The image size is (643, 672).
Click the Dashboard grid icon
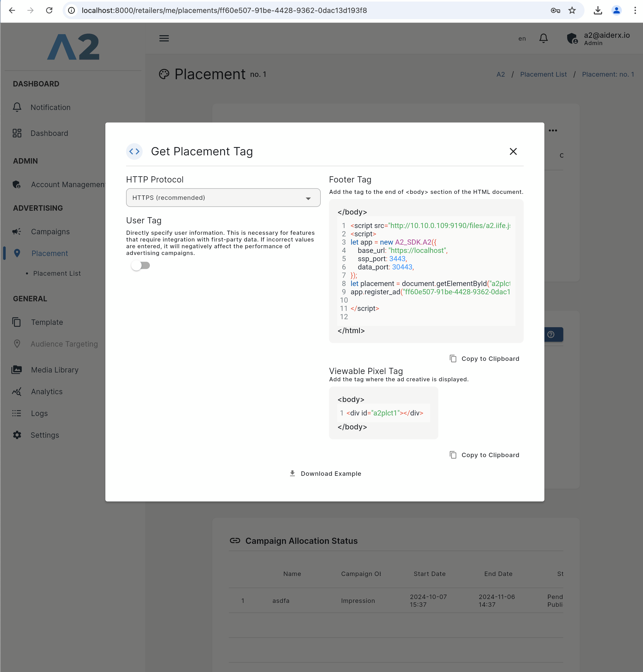click(x=17, y=133)
